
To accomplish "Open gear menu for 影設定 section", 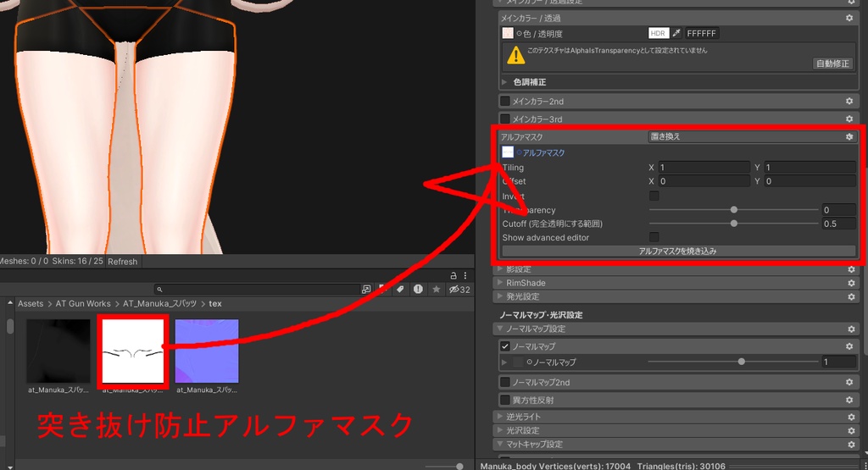I will tap(851, 269).
